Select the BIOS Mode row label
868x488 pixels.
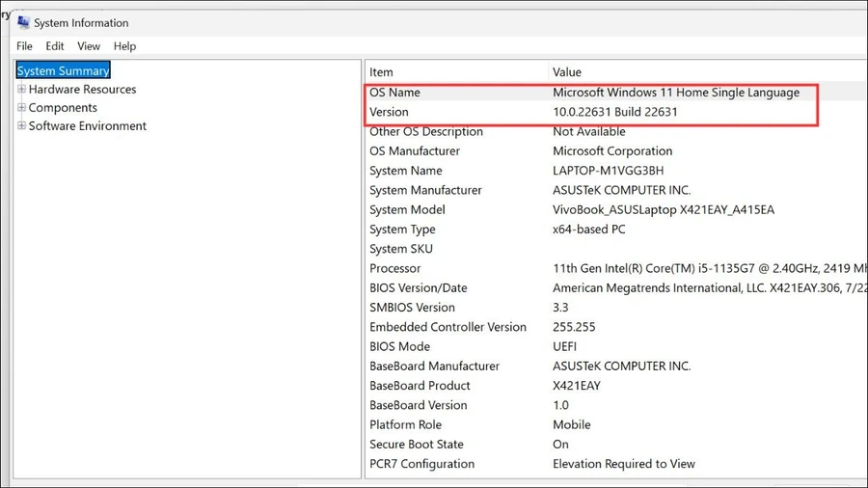coord(399,346)
